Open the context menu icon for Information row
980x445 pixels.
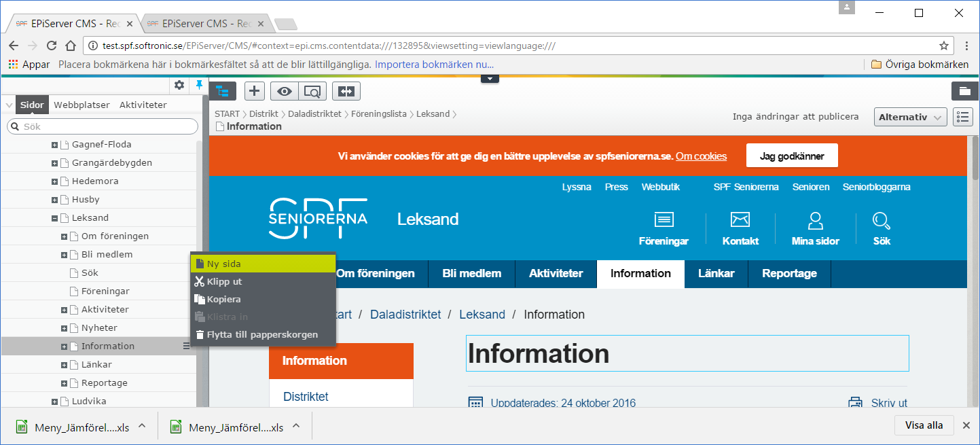186,346
